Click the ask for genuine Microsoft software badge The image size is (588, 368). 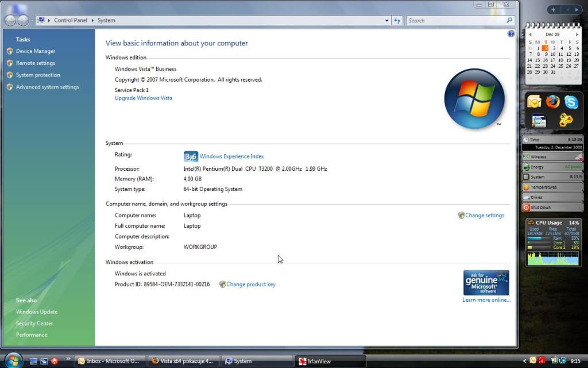(486, 283)
